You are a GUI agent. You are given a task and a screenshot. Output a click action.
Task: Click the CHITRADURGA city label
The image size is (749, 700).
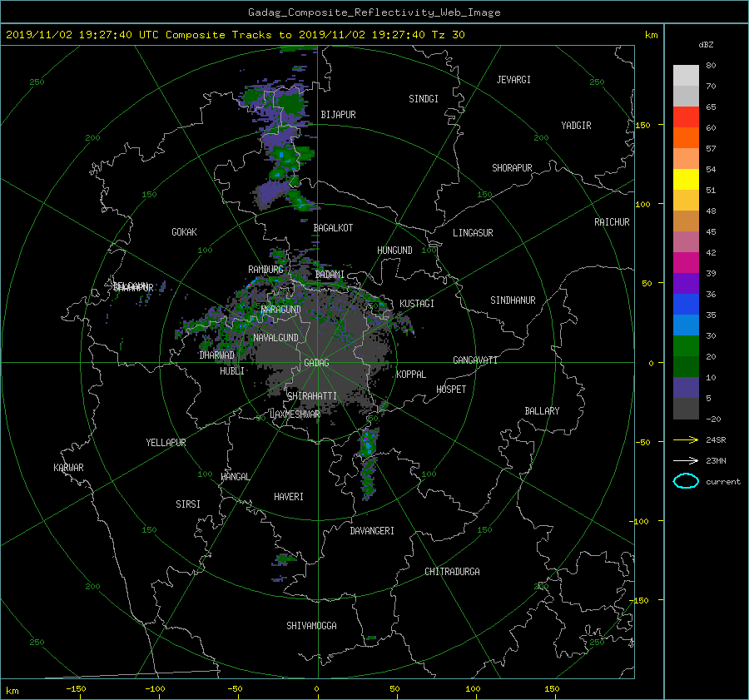pos(452,572)
